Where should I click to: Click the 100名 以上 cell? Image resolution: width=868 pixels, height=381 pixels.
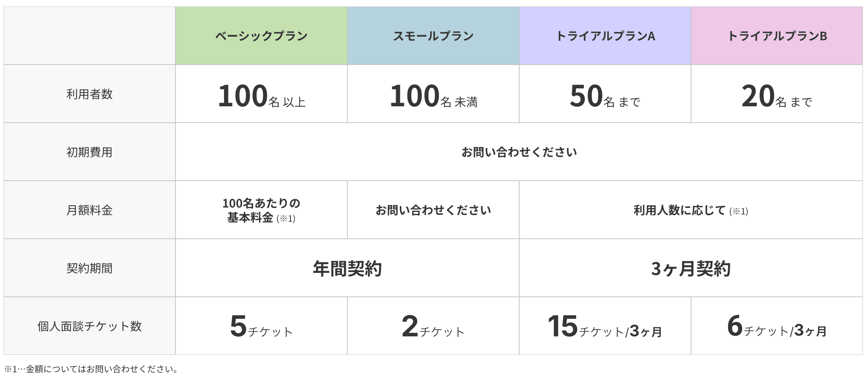point(261,94)
